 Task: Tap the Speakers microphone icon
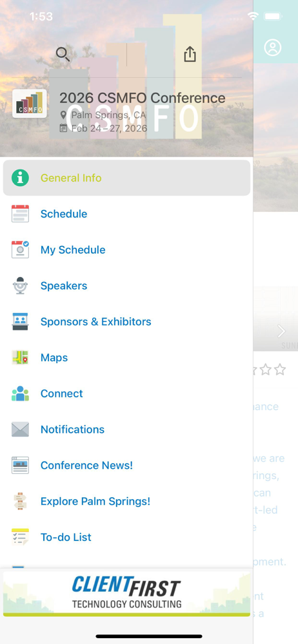20,286
